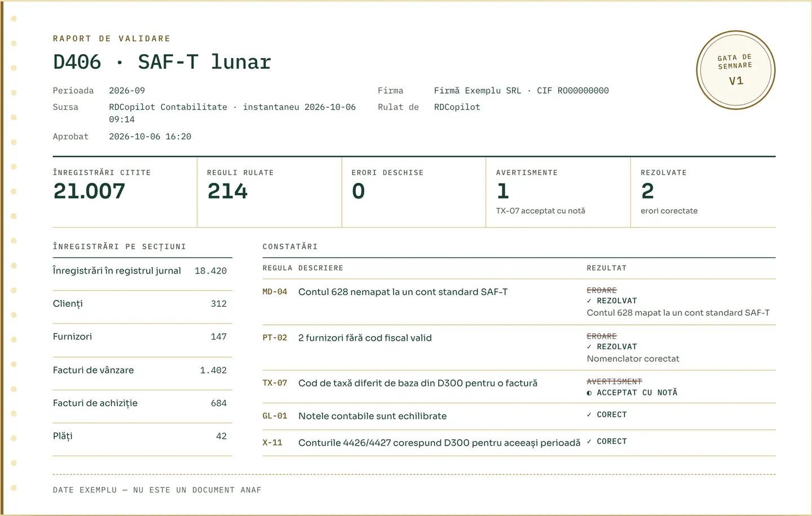Click the GATA DE SEMNARE V1 stamp
Image resolution: width=812 pixels, height=516 pixels.
(x=736, y=70)
